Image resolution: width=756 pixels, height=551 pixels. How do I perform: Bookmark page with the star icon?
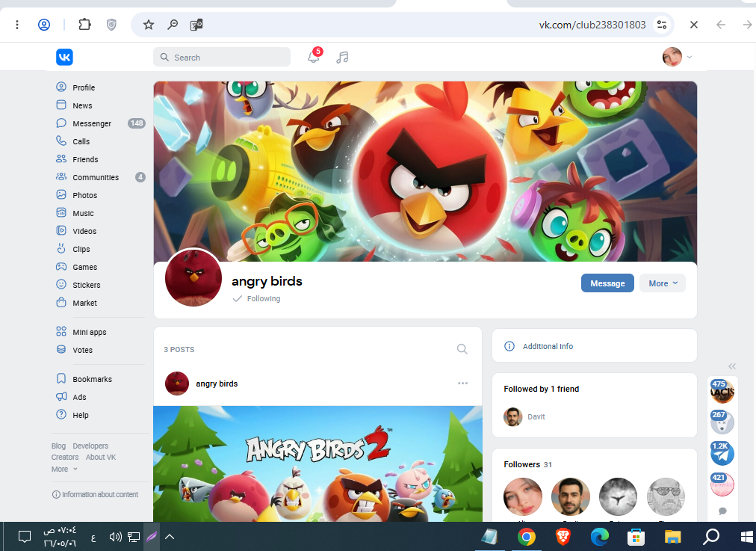click(x=149, y=25)
